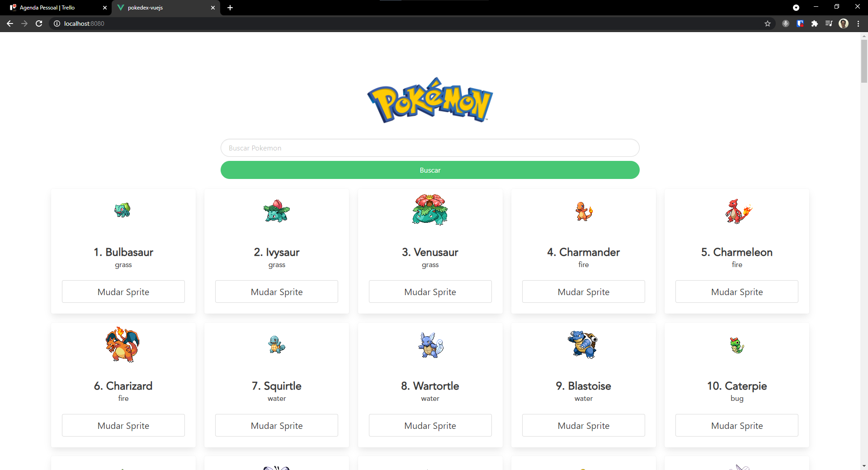Change Ivysaur's sprite with Mudar Sprite
Viewport: 868px width, 470px height.
[277, 291]
